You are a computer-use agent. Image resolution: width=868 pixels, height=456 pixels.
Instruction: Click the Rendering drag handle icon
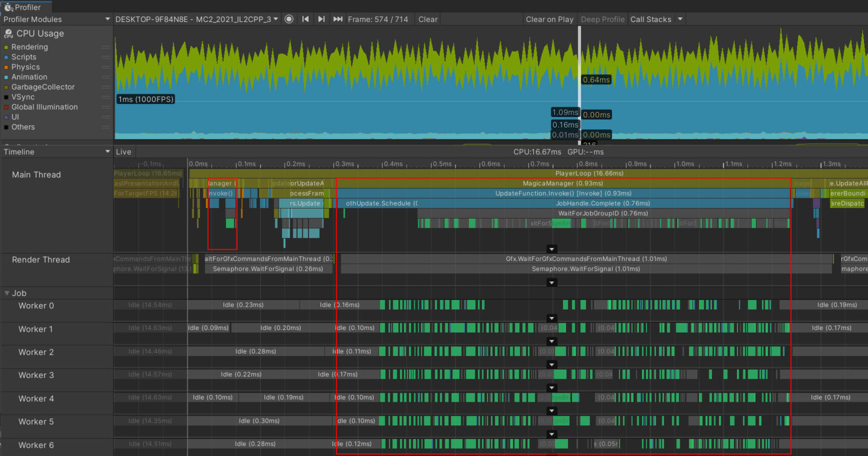coord(106,47)
